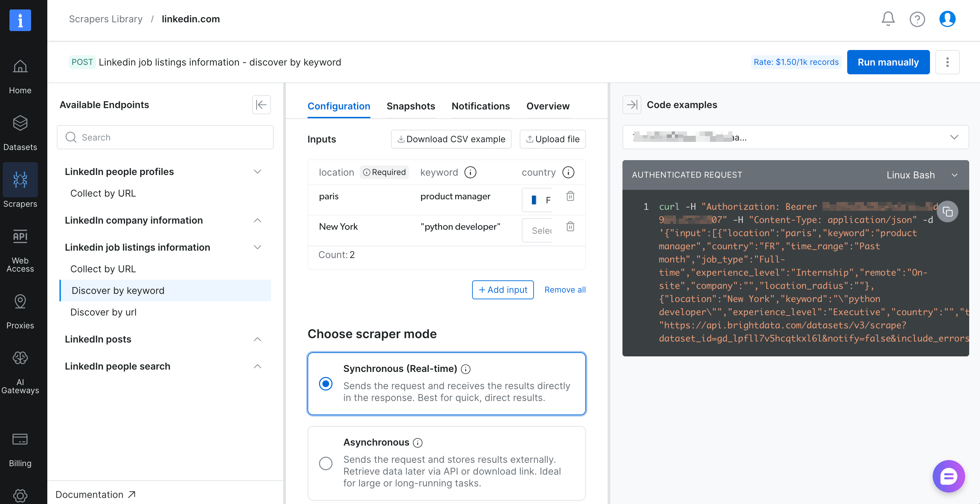Viewport: 980px width, 504px height.
Task: Switch to the Snapshots tab
Action: coord(411,106)
